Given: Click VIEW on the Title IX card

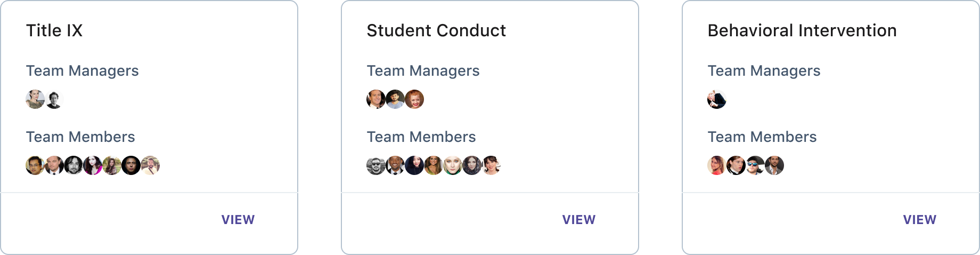Looking at the screenshot, I should click(238, 220).
